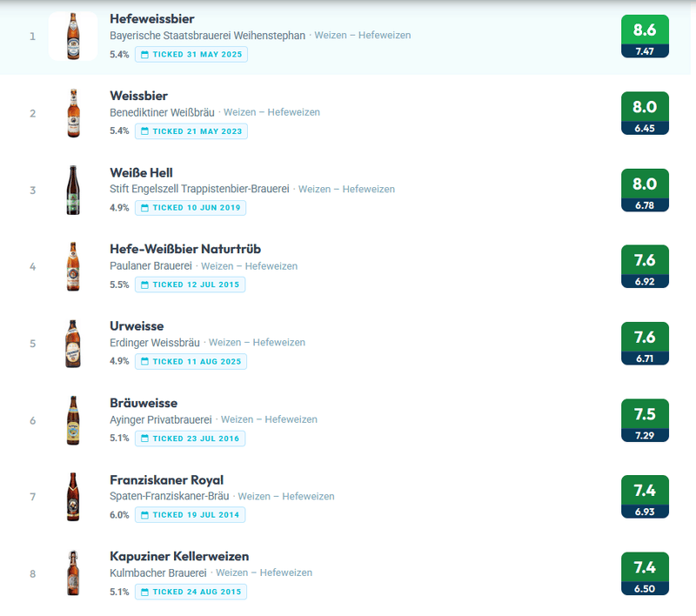Click the 8.0 score with 6.45 average

(x=645, y=113)
